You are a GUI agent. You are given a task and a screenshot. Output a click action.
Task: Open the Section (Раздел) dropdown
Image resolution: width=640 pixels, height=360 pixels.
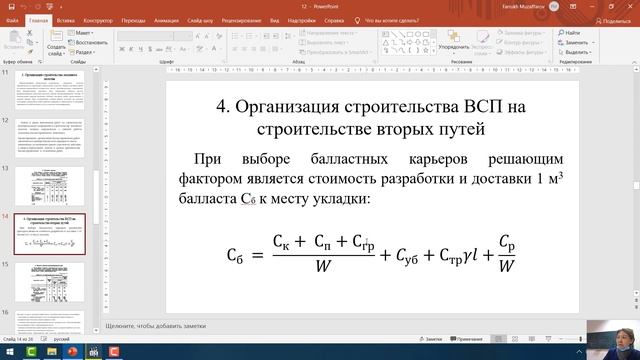pos(82,52)
